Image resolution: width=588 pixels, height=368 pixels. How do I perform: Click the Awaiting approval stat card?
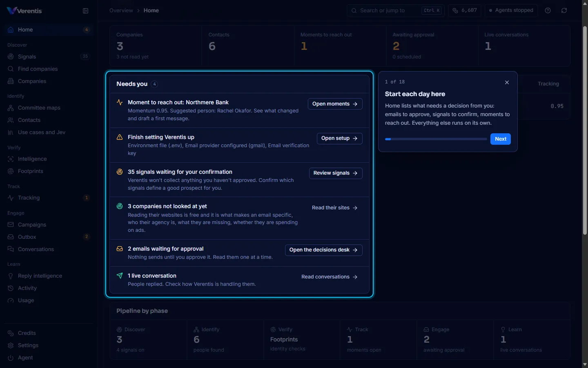click(x=432, y=46)
